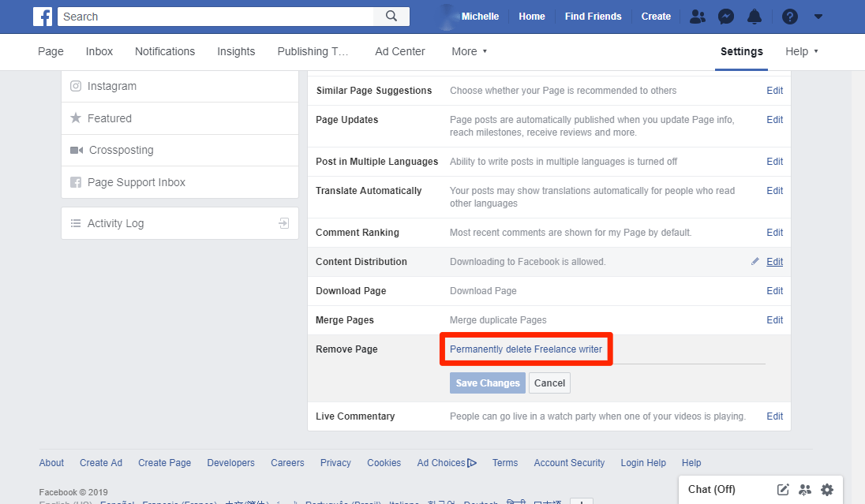The height and width of the screenshot is (504, 865).
Task: Click the Activity Log exit arrow icon
Action: tap(283, 223)
